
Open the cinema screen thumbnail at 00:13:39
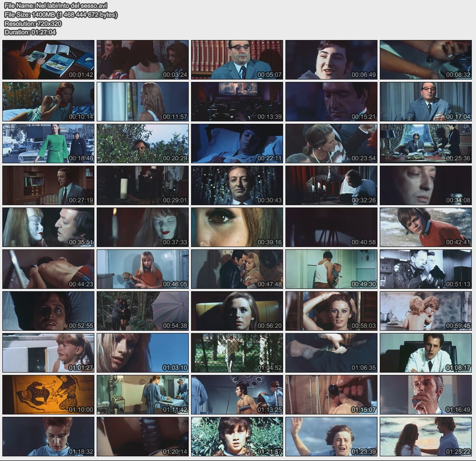pos(237,101)
